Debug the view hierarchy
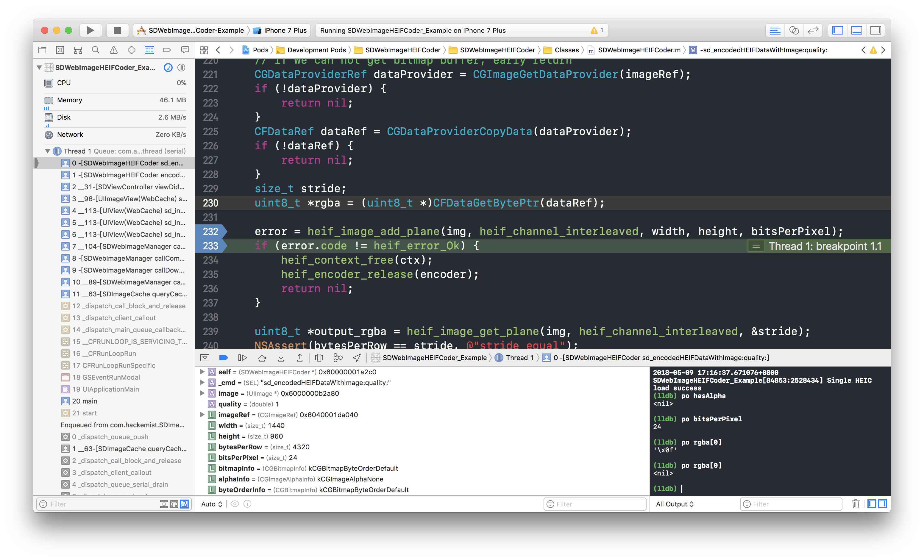This screenshot has width=924, height=560. [319, 358]
